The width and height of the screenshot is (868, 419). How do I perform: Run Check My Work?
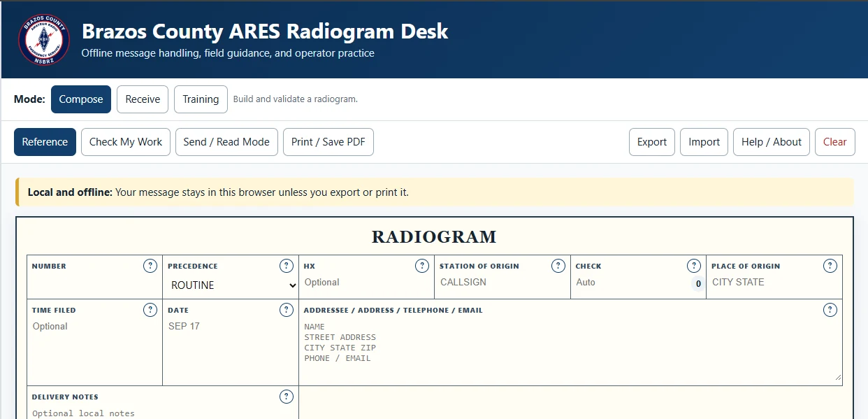point(126,142)
